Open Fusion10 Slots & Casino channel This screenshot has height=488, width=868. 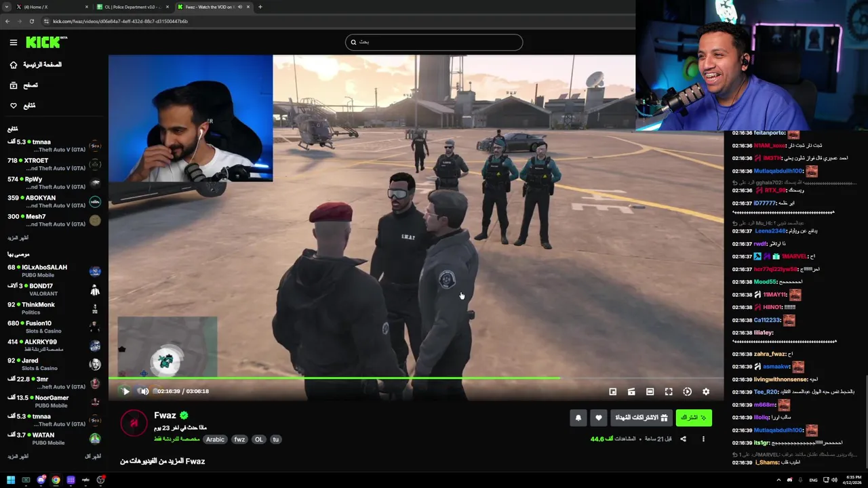pos(54,327)
